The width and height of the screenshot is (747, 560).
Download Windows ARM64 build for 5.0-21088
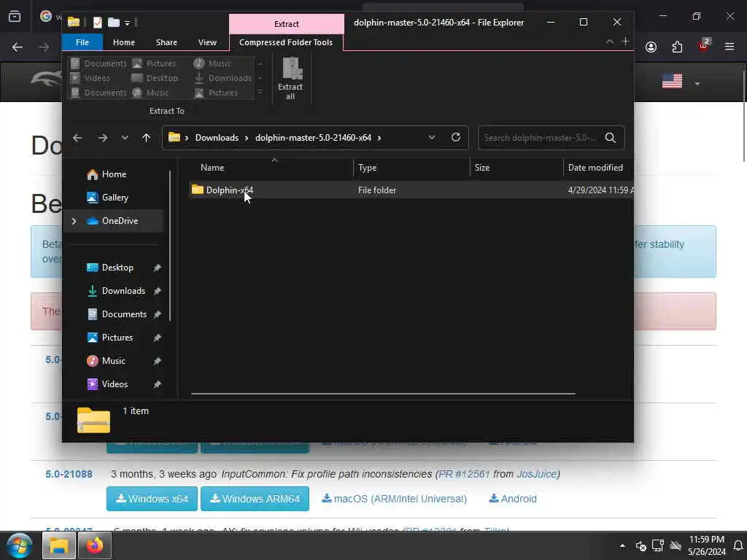[x=255, y=499]
